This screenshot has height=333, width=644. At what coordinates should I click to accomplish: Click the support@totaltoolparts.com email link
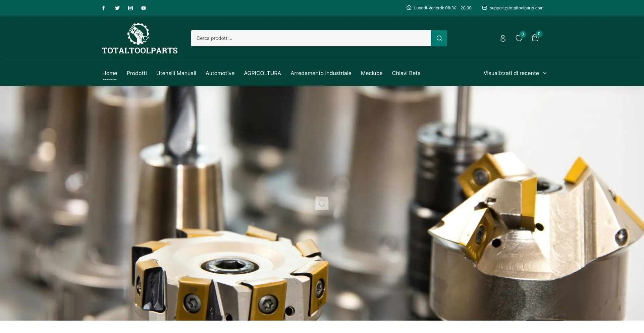click(516, 8)
